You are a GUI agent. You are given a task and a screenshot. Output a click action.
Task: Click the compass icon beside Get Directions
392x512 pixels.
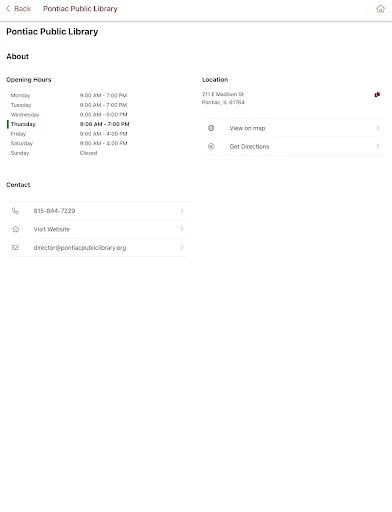(211, 146)
